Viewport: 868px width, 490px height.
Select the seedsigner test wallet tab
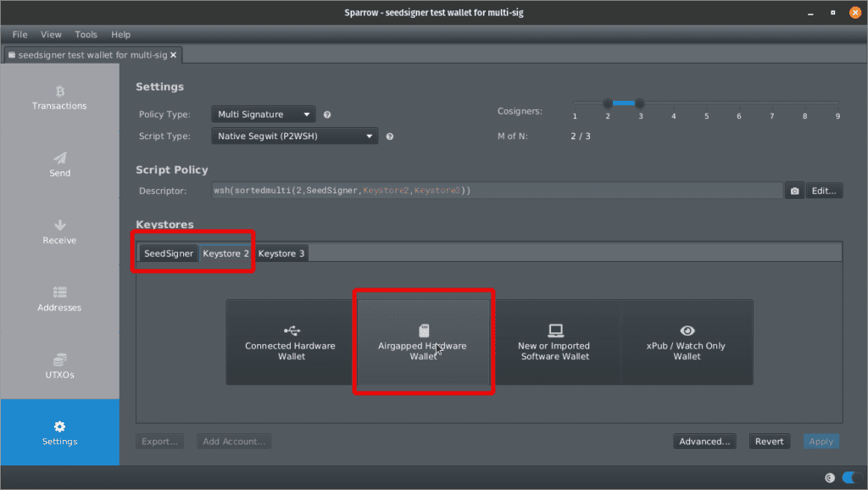(92, 55)
